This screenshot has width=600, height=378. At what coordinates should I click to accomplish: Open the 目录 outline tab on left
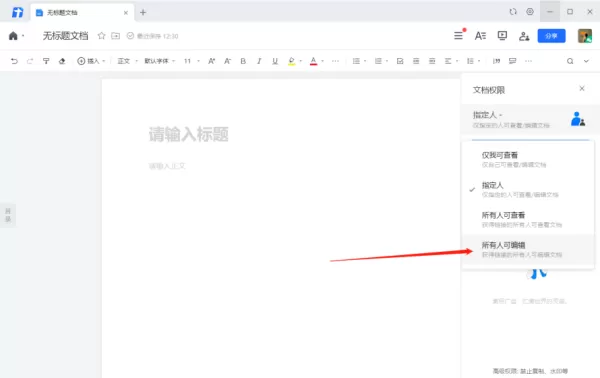click(x=8, y=215)
